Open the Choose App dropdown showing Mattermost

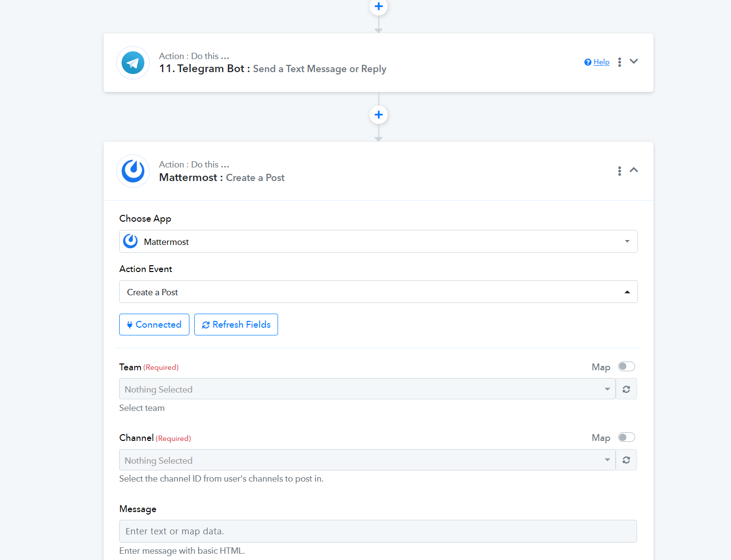coord(378,242)
